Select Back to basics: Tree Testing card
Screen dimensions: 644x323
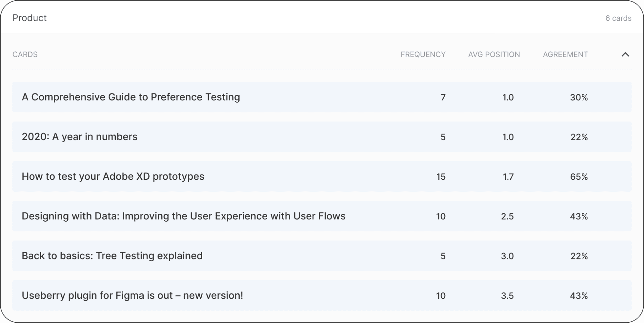pos(112,256)
